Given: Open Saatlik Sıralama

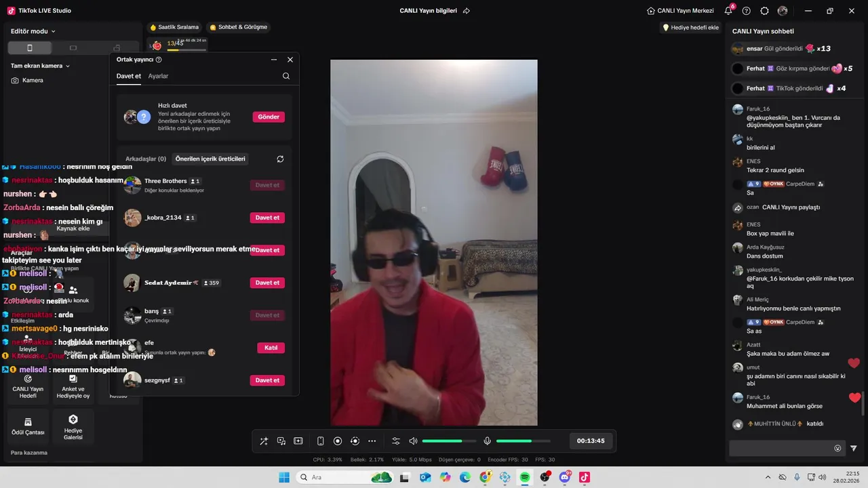Looking at the screenshot, I should tap(174, 27).
